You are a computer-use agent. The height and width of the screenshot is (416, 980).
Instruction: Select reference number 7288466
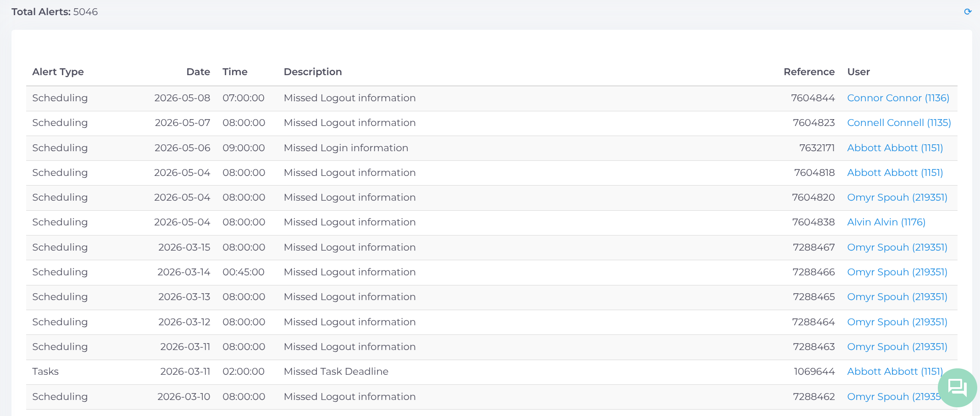click(x=814, y=272)
